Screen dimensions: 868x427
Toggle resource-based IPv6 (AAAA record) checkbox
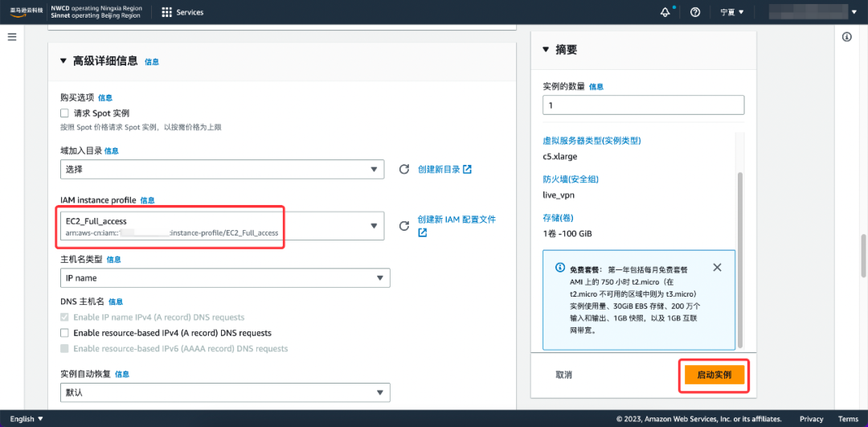64,349
